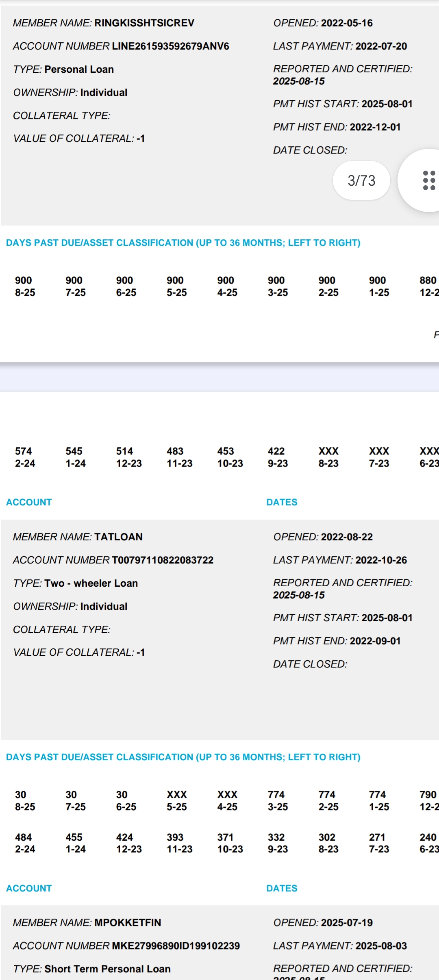Tap last payment date 2022-07-20

381,46
